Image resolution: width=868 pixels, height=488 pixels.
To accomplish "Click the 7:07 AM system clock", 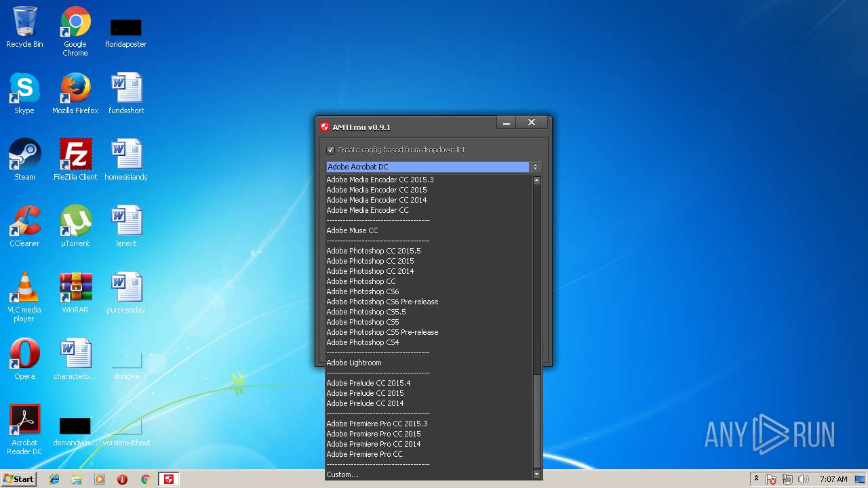I will (833, 479).
